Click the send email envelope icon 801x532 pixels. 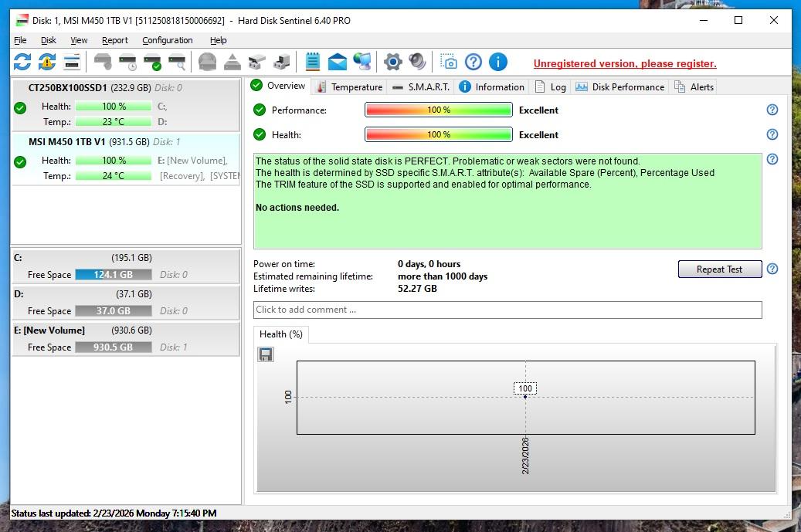pyautogui.click(x=338, y=62)
